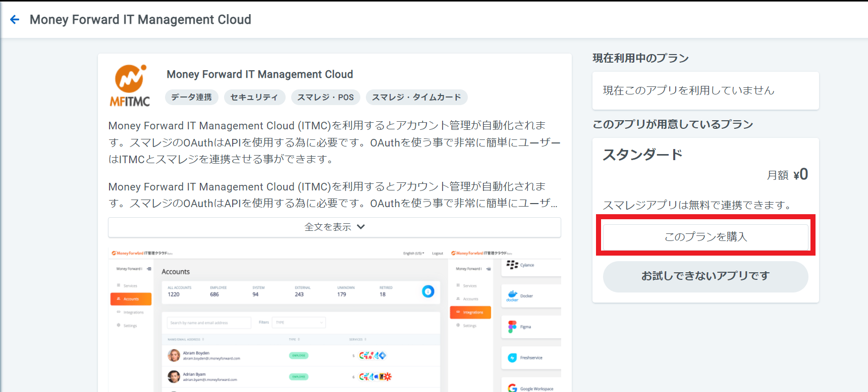Click the スタンダード plan heading

pyautogui.click(x=642, y=155)
